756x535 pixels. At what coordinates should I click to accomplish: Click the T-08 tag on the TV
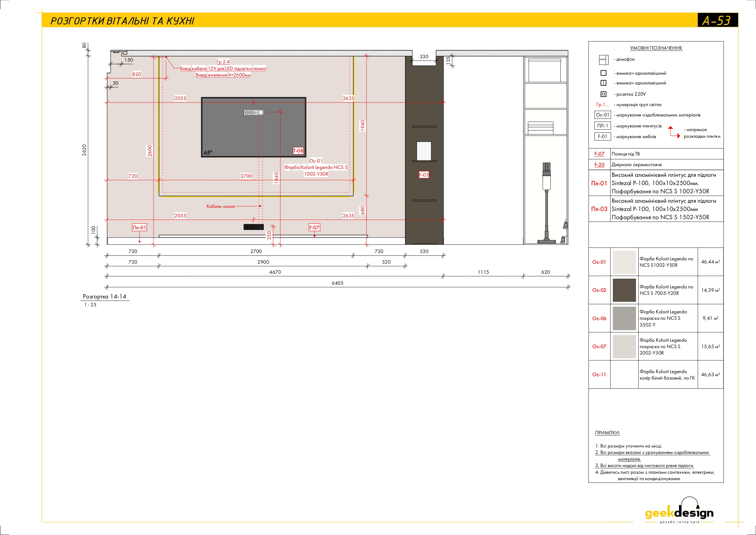[298, 151]
